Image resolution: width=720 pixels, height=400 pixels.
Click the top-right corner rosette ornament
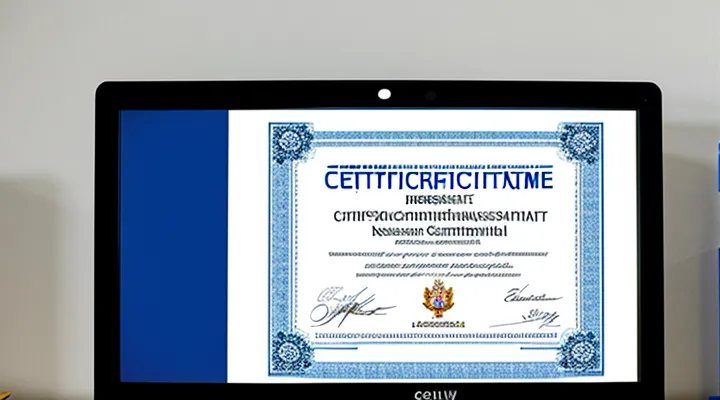580,142
